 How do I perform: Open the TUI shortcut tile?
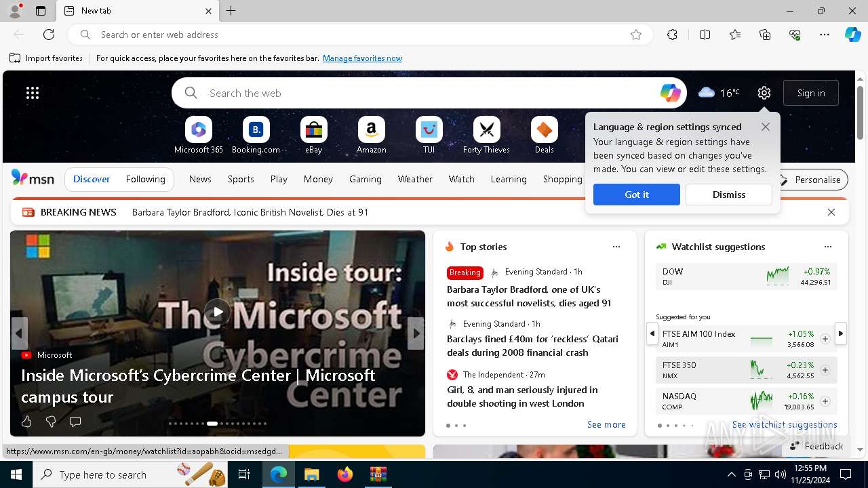click(429, 135)
